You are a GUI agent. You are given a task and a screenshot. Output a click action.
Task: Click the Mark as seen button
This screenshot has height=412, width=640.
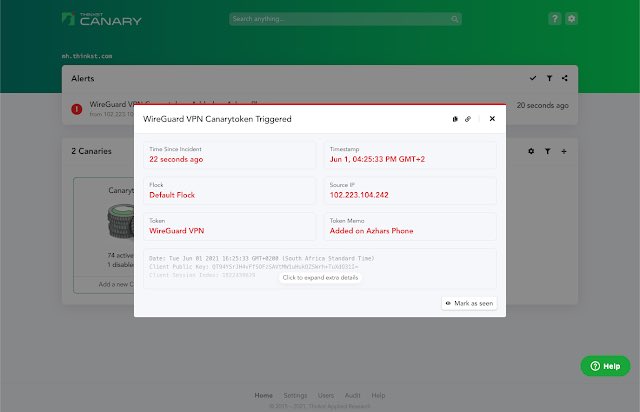(x=469, y=303)
